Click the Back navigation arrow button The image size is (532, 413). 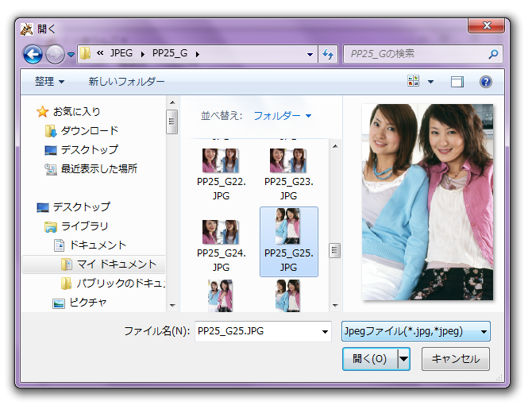(33, 54)
